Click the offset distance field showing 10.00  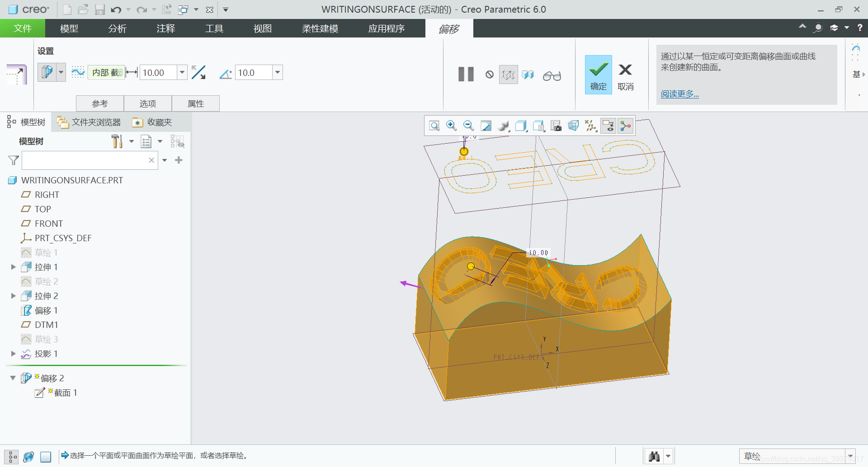[x=158, y=72]
